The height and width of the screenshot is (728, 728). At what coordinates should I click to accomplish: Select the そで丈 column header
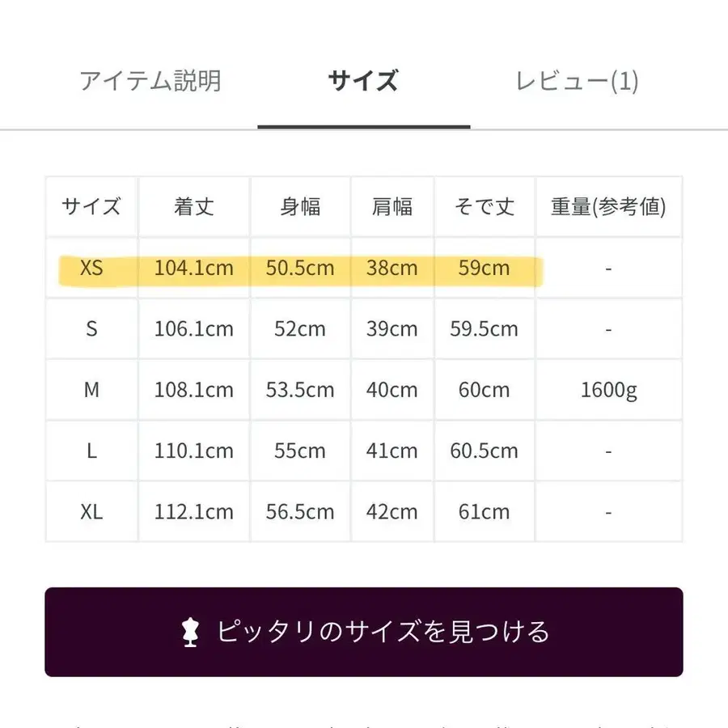click(x=484, y=207)
